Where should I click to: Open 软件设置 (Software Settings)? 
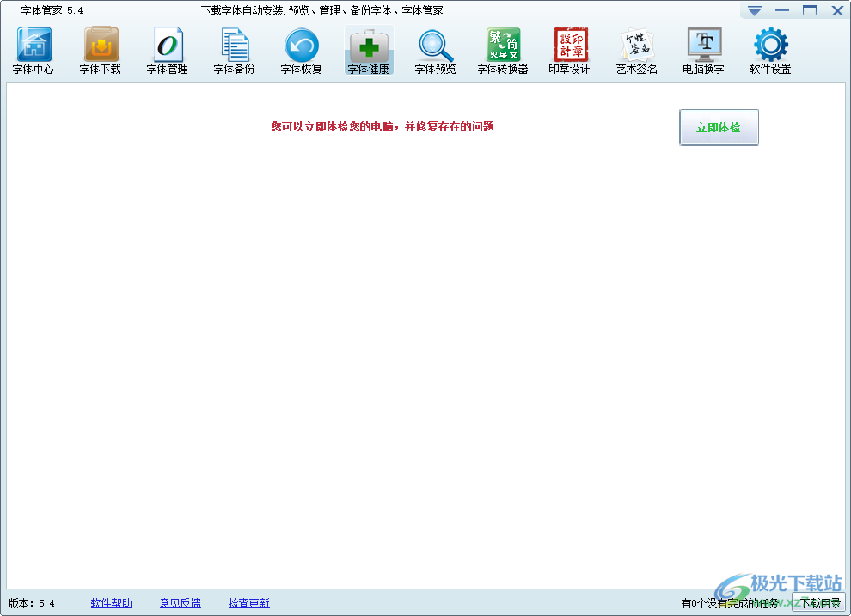(770, 50)
